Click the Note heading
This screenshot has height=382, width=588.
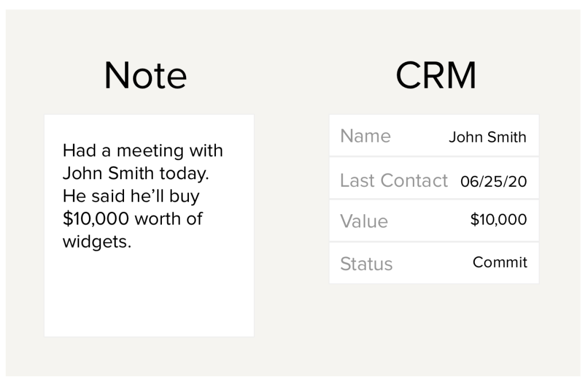[x=145, y=76]
